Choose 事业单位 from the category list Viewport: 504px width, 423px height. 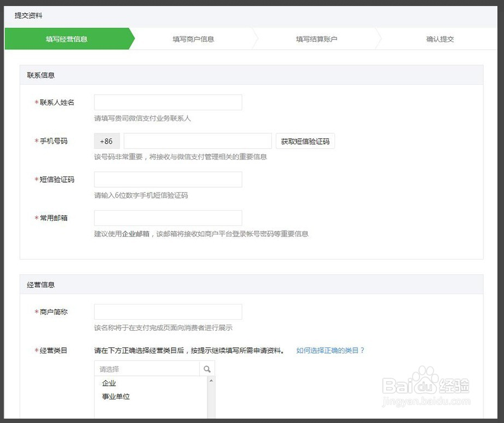(x=116, y=396)
